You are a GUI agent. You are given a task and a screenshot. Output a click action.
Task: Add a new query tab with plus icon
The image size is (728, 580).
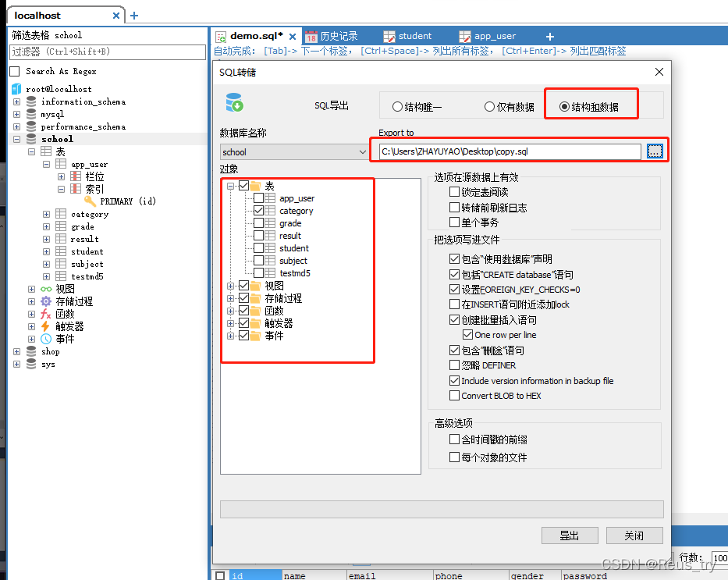tap(550, 36)
